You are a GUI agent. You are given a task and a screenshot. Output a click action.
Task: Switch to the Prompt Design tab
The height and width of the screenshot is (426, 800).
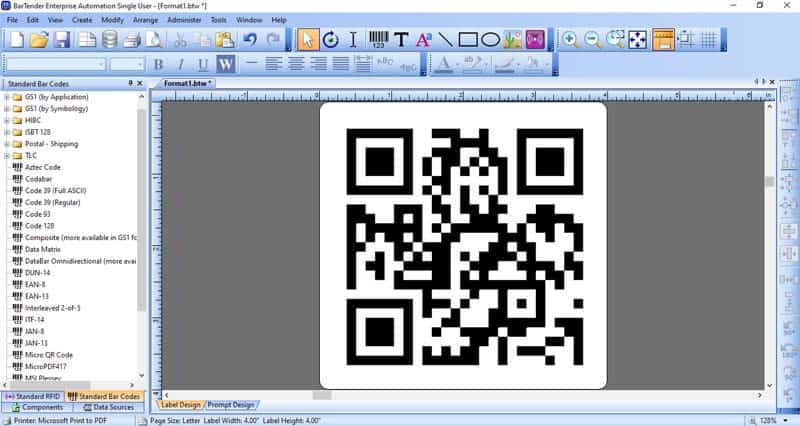coord(231,405)
